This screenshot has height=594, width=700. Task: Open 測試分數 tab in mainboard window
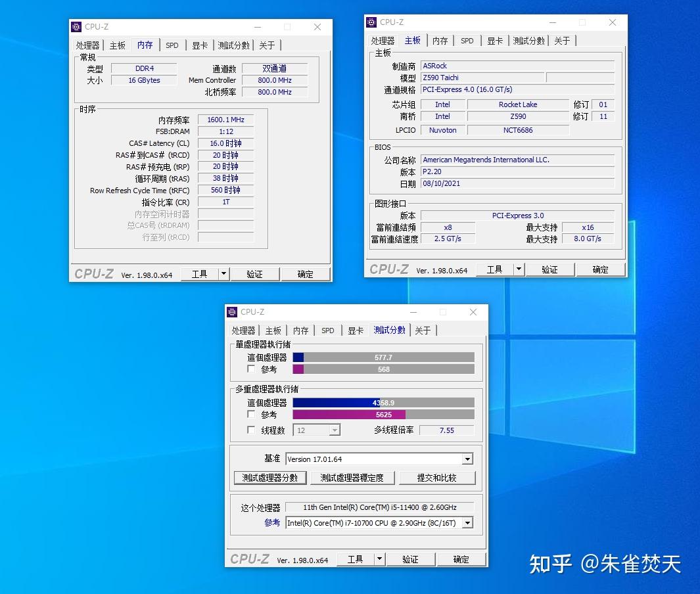(528, 41)
